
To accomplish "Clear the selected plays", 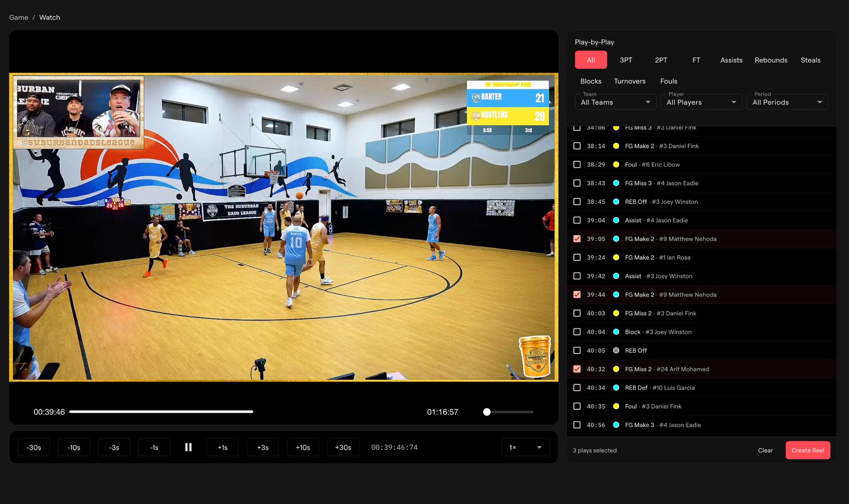I will (765, 450).
